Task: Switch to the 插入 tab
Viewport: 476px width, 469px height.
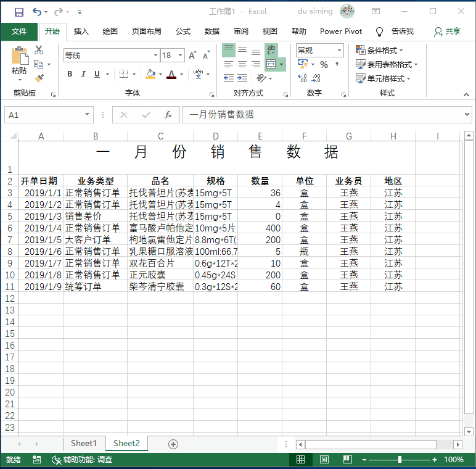Action: [81, 31]
